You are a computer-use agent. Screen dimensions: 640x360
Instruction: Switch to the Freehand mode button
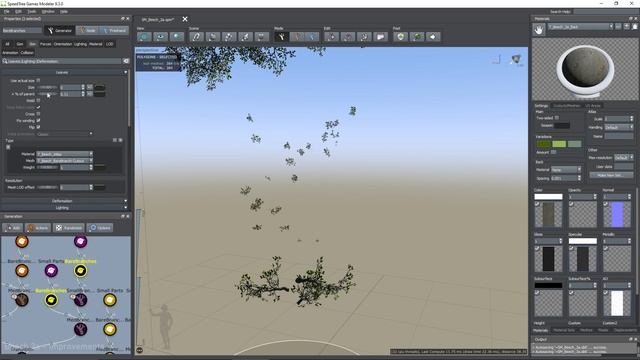114,31
